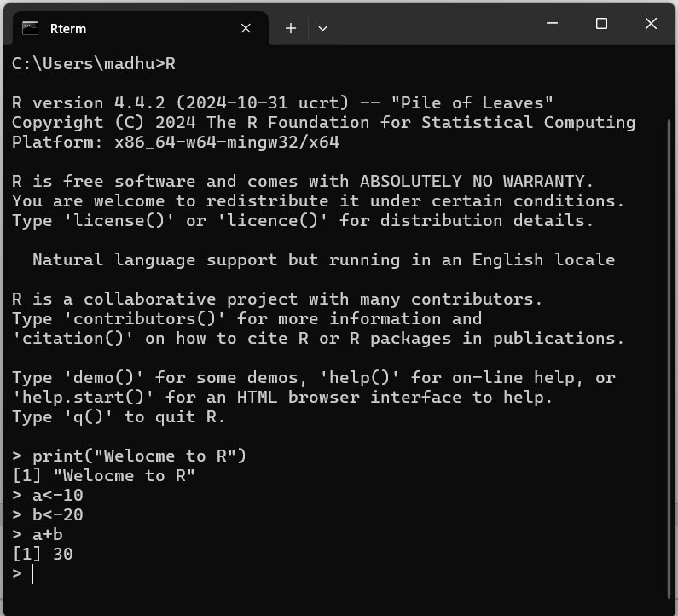Open a new tab with the plus button

tap(291, 28)
